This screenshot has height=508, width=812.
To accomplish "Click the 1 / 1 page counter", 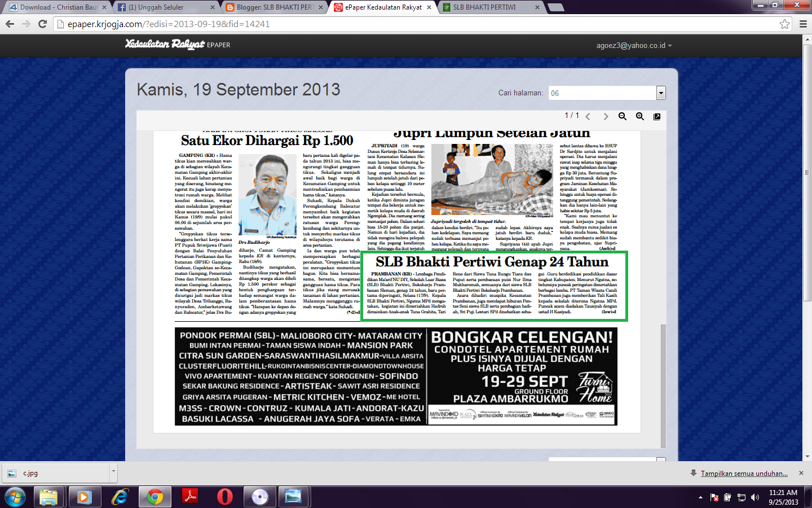I will [x=572, y=115].
